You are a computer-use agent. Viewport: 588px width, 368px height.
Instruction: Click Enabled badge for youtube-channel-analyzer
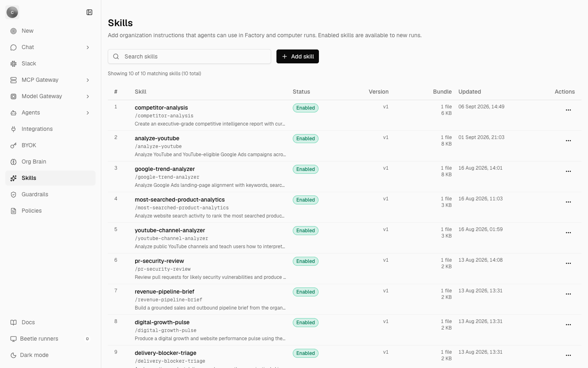(305, 231)
